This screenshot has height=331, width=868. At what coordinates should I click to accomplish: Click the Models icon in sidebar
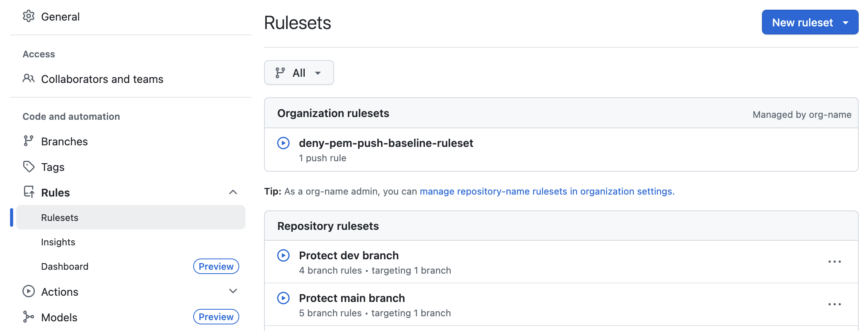(28, 317)
